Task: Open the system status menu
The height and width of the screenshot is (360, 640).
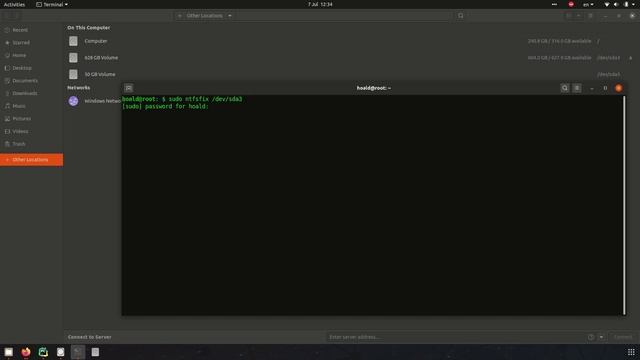Action: click(619, 4)
